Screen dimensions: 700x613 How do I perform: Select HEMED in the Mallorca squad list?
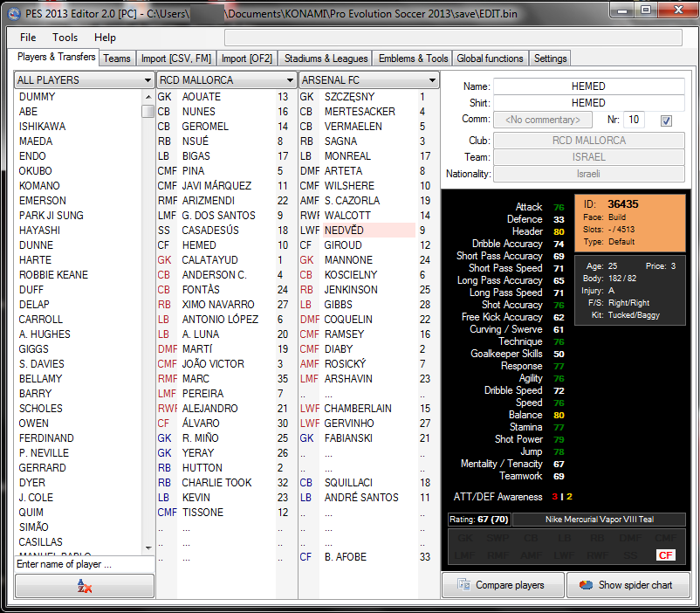click(x=199, y=245)
